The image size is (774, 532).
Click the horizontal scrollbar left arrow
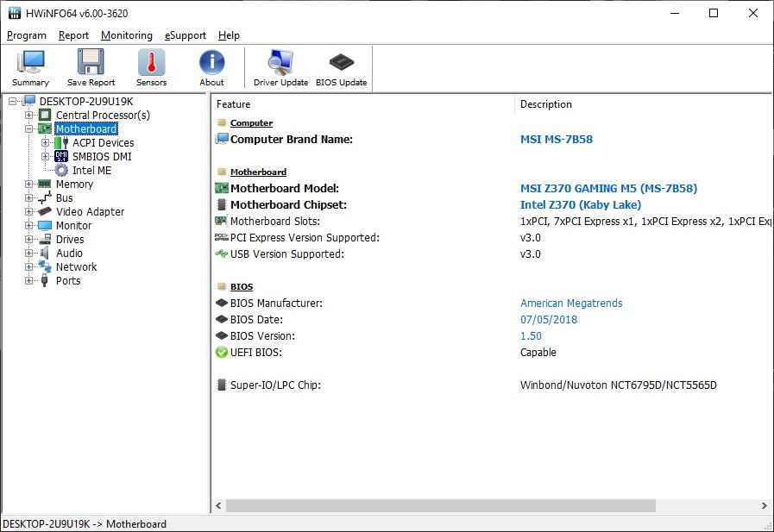coord(218,506)
